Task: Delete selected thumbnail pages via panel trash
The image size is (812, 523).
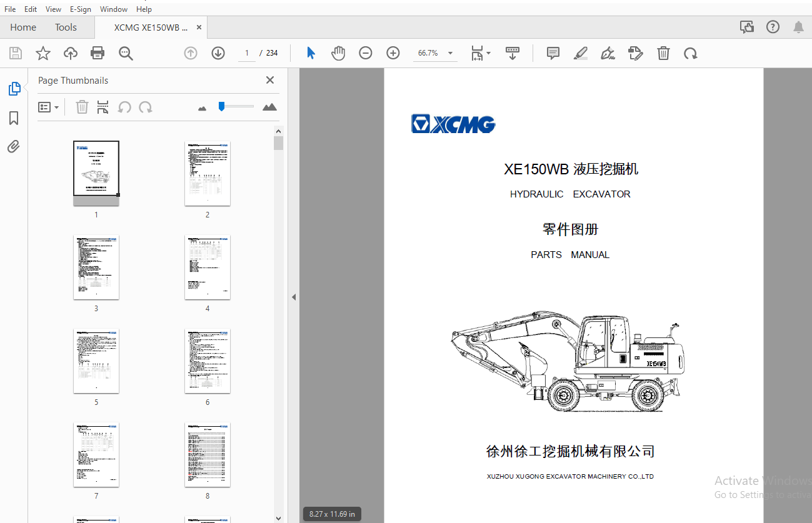Action: click(82, 107)
